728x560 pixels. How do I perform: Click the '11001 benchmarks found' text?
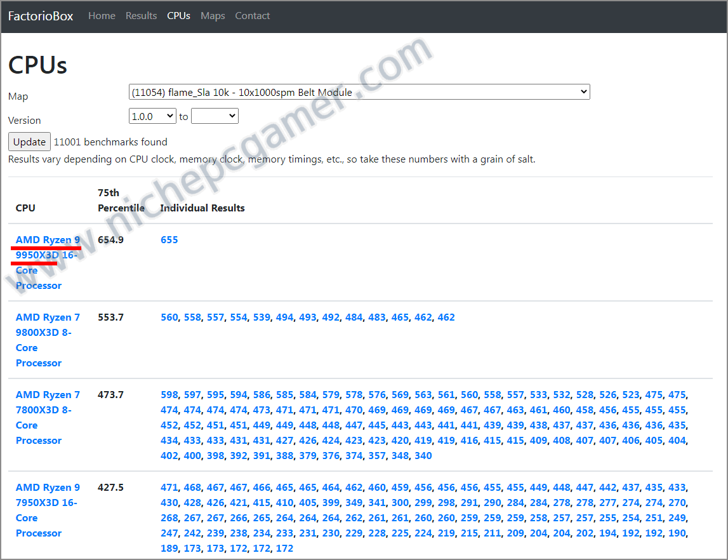[110, 142]
